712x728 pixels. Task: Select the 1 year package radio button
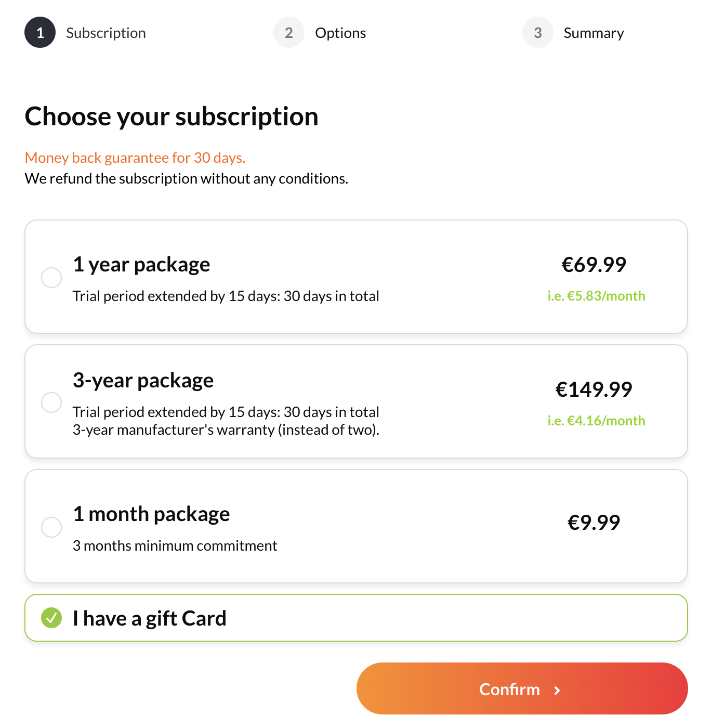point(51,278)
